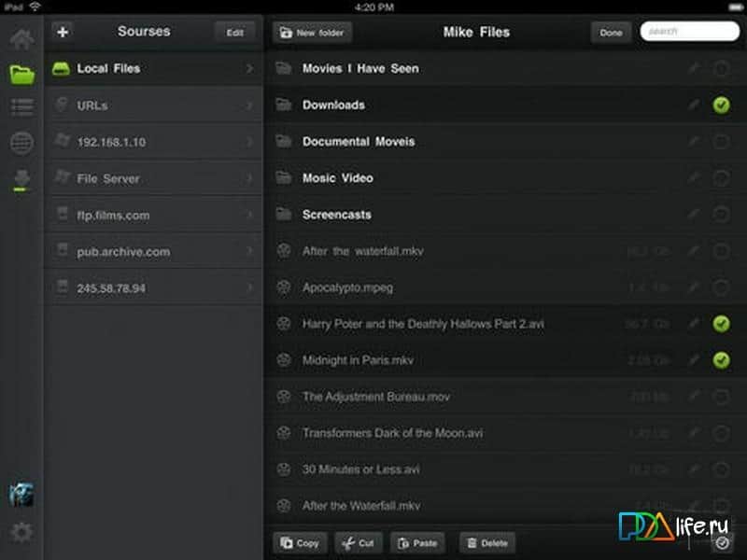Select the Screencasts folder checkbox circle
The height and width of the screenshot is (560, 747).
click(721, 215)
